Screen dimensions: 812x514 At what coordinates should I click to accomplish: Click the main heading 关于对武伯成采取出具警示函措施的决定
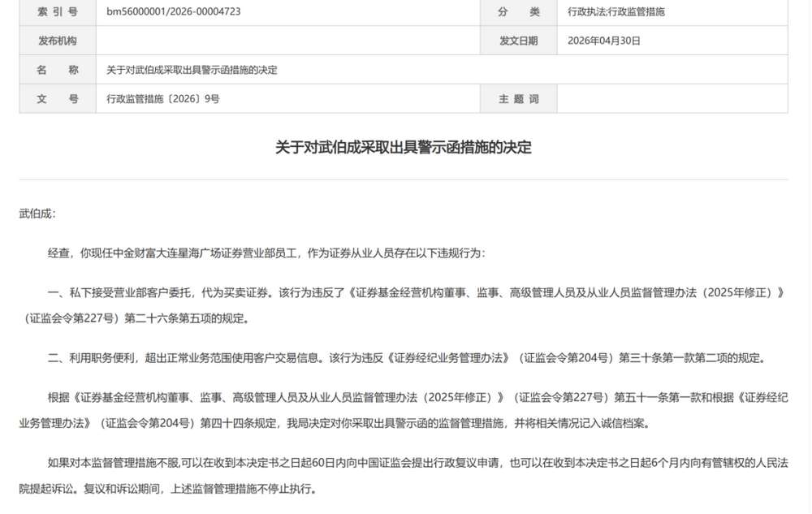click(x=404, y=148)
